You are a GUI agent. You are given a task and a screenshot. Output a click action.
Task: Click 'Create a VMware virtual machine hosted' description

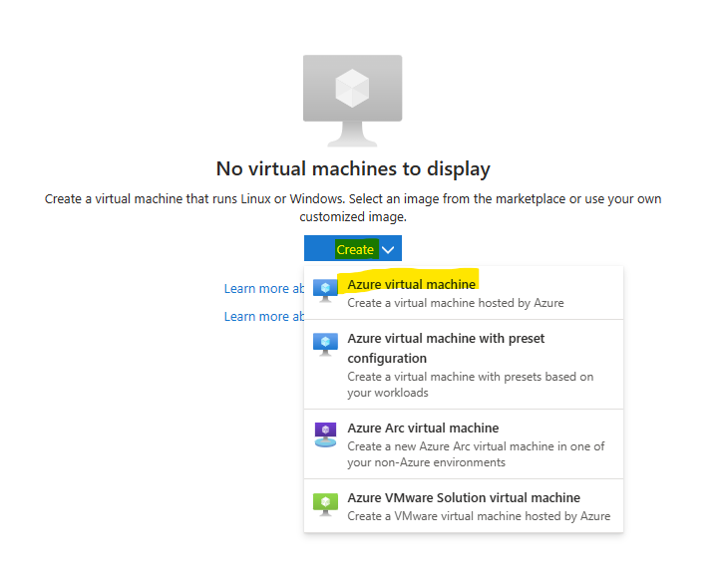point(479,516)
